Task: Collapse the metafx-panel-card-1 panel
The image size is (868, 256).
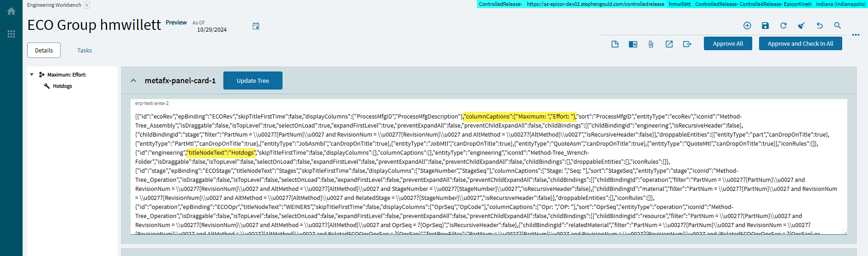Action: 133,81
